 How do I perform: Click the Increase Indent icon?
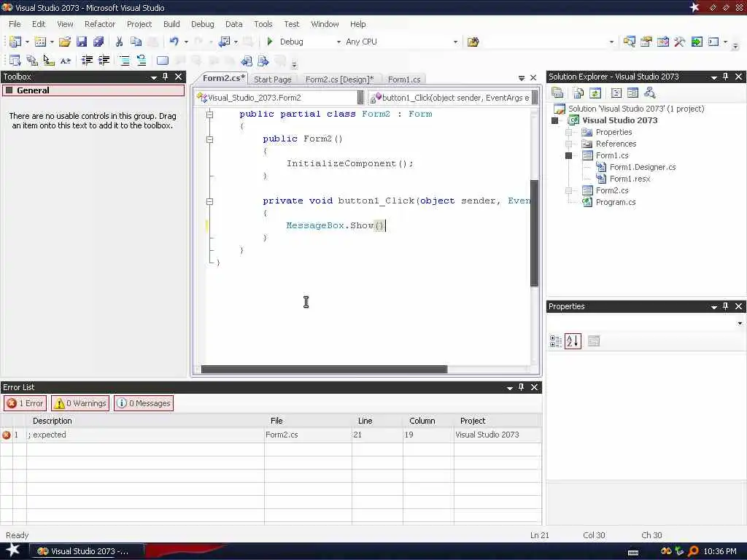104,61
